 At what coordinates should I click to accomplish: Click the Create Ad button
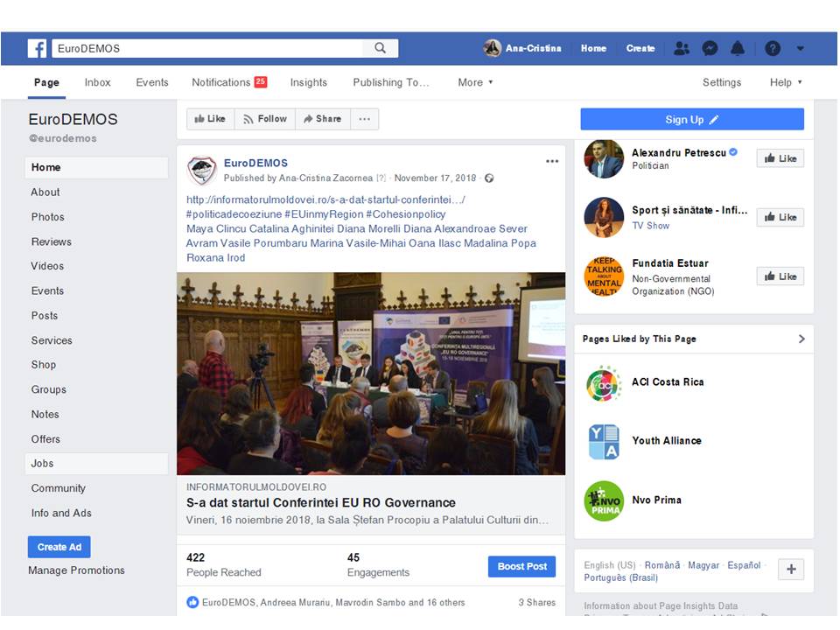59,548
